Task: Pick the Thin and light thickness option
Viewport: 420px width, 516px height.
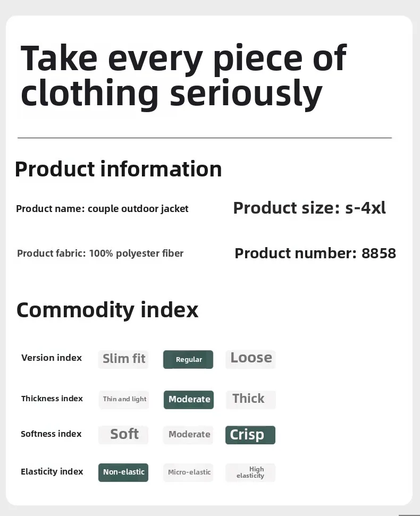Action: (x=124, y=399)
